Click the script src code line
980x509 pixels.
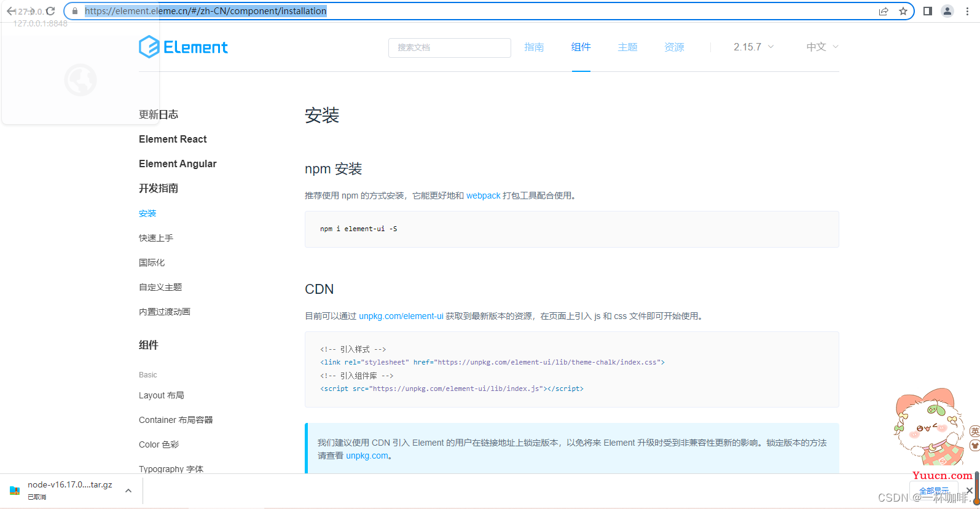452,389
